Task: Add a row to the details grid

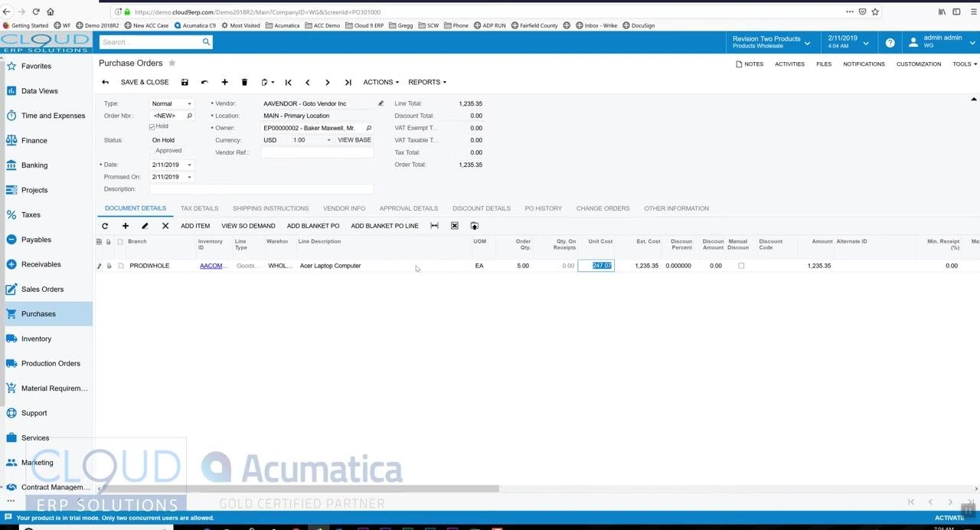Action: (x=125, y=226)
